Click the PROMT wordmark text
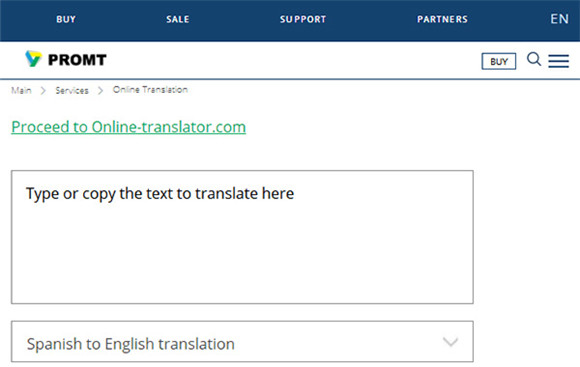Viewport: 580px width, 367px height. pos(77,60)
